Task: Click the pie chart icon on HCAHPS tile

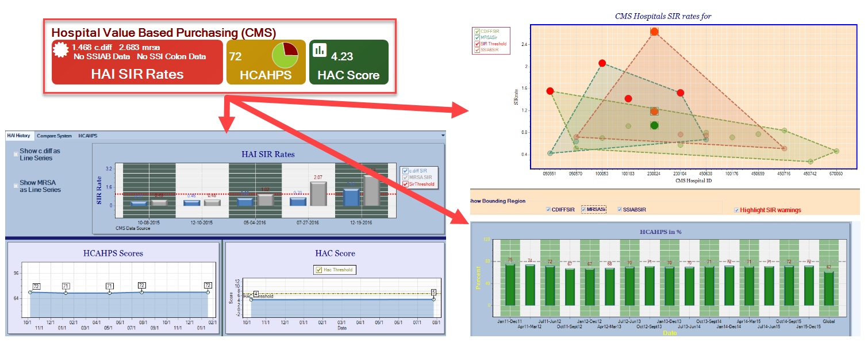Action: (285, 56)
